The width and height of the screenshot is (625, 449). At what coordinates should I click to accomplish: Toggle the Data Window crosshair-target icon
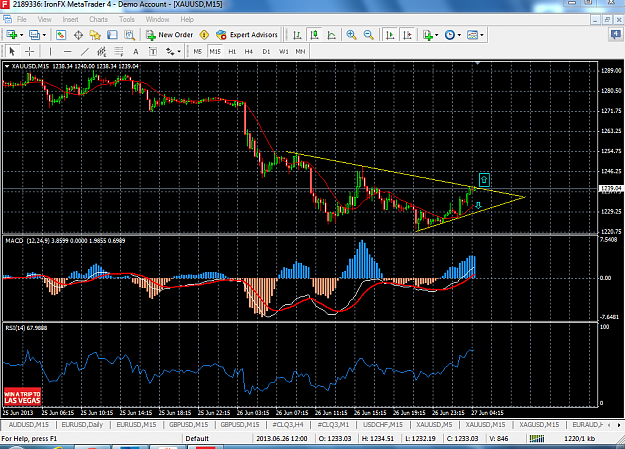click(x=78, y=35)
